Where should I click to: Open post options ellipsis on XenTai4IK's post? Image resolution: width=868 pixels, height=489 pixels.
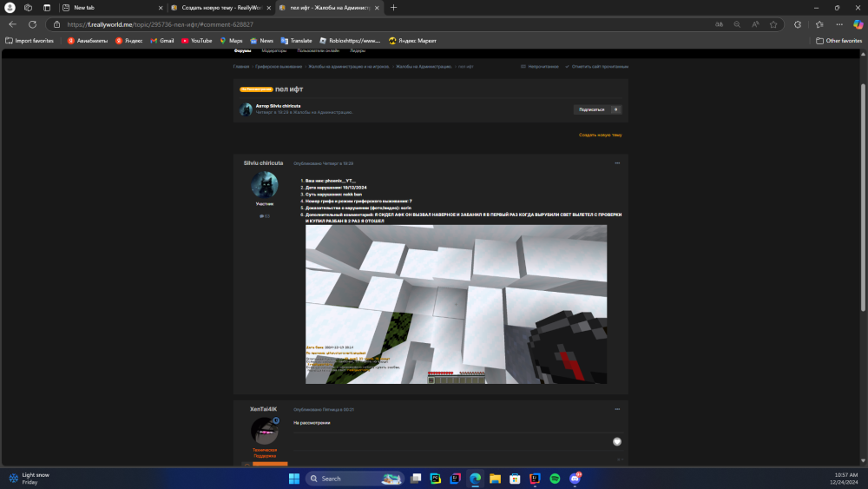(617, 409)
